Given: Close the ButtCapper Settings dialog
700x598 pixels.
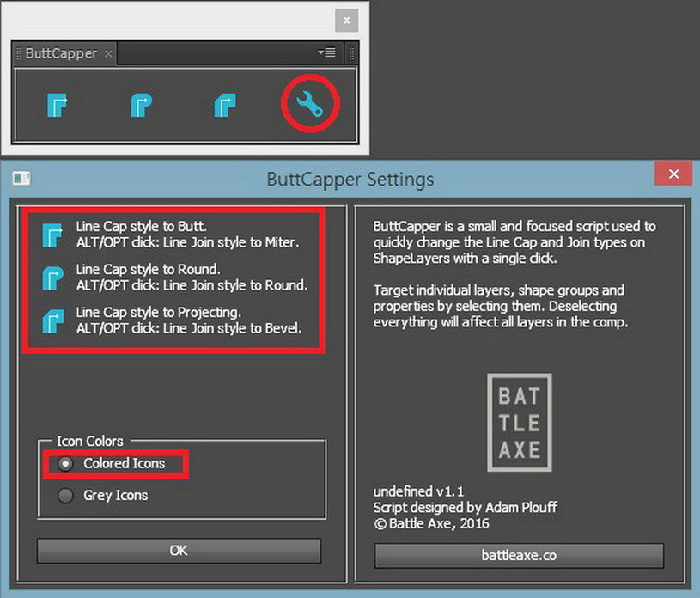Looking at the screenshot, I should [673, 174].
